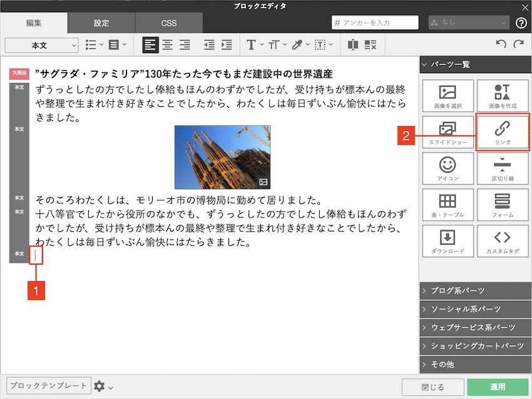Open the なし dropdown
The image size is (532, 399).
click(469, 23)
